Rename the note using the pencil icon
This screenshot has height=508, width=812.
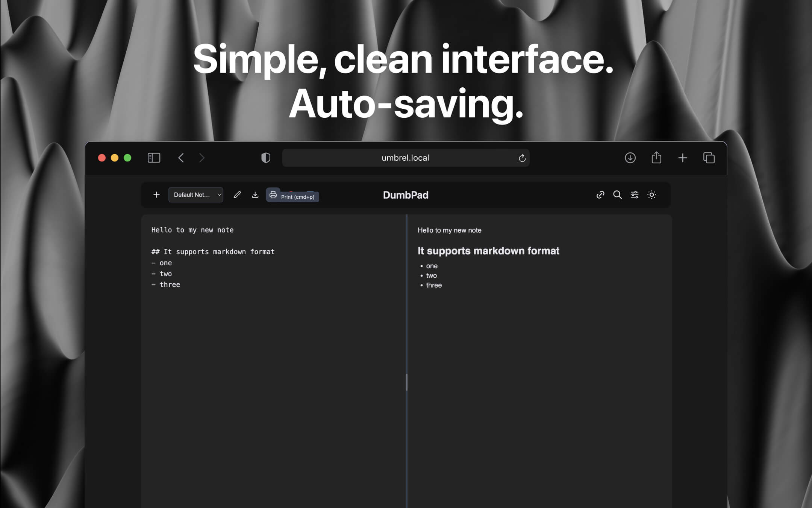(x=237, y=195)
